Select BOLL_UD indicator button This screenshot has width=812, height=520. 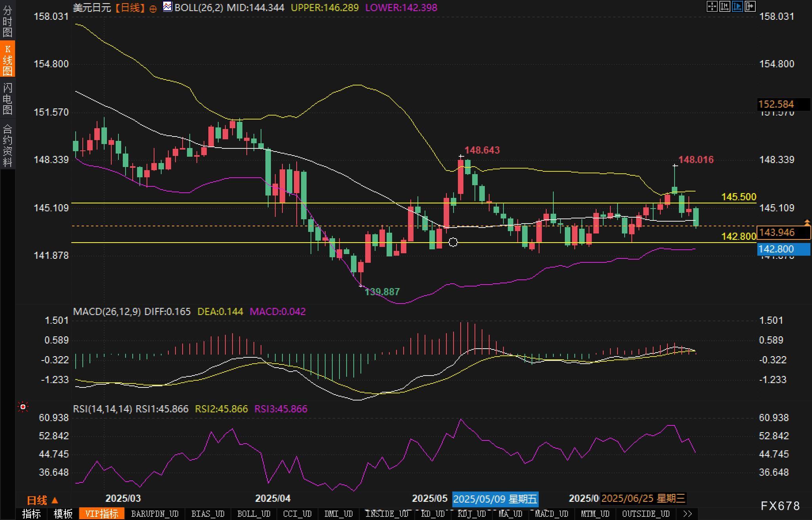[x=254, y=514]
